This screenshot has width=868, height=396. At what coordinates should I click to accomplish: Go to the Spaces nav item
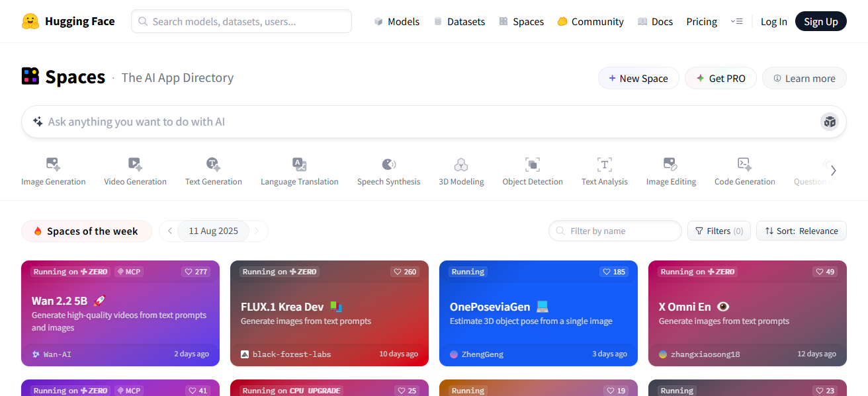[521, 22]
